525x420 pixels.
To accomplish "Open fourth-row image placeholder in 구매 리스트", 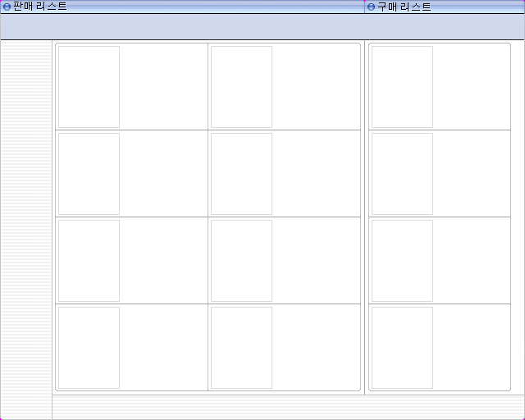I will coord(402,348).
